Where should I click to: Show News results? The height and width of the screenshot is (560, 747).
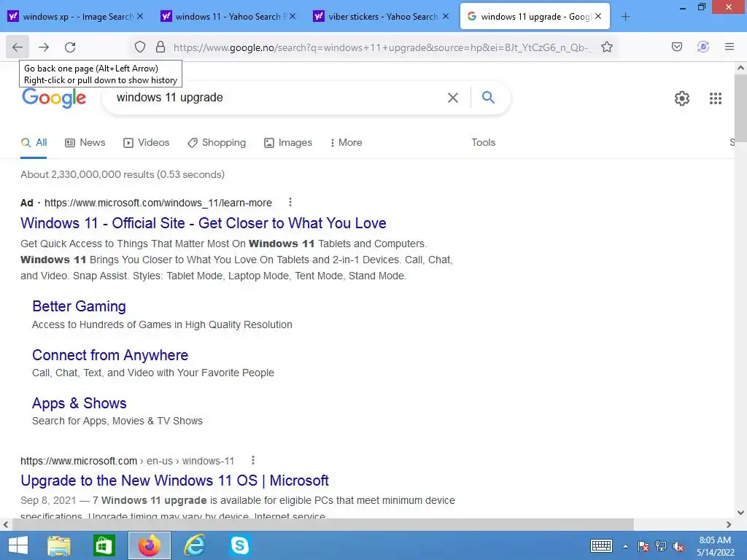(x=85, y=142)
